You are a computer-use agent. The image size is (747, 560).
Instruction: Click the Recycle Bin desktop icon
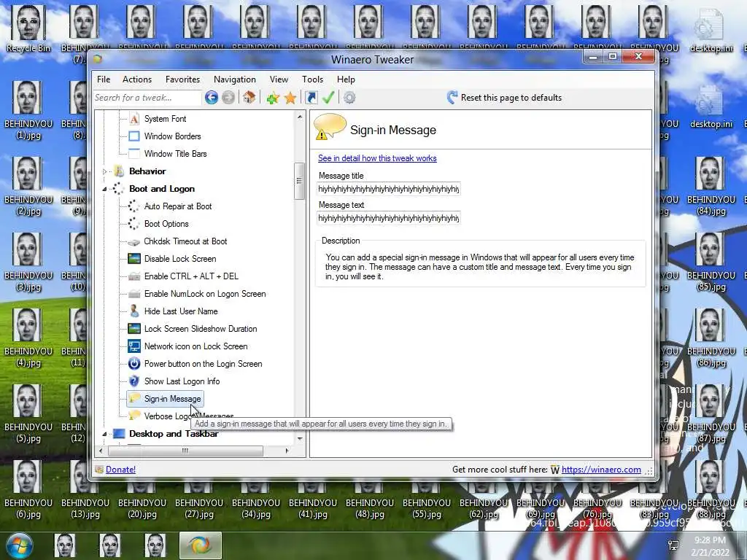point(28,29)
